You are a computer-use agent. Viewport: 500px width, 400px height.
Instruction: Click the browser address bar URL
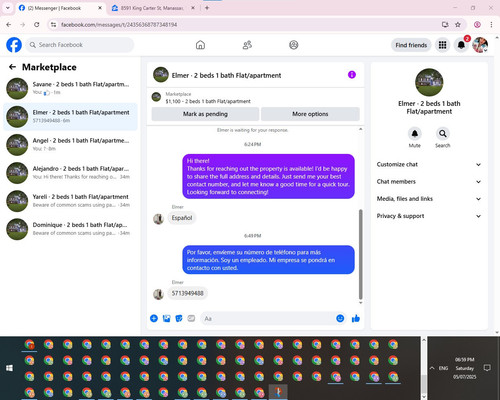119,25
